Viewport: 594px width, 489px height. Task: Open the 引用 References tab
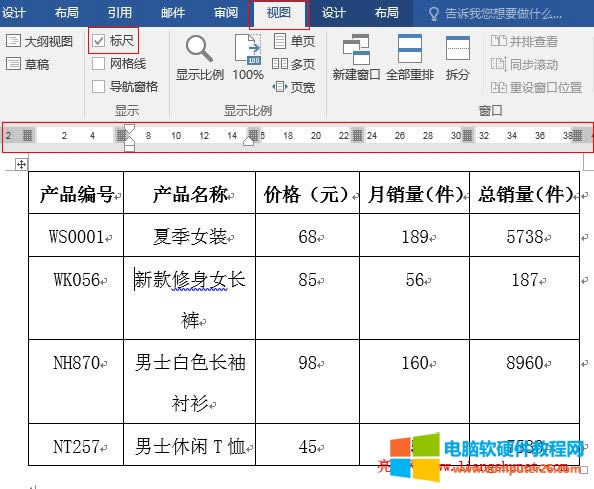click(x=120, y=13)
